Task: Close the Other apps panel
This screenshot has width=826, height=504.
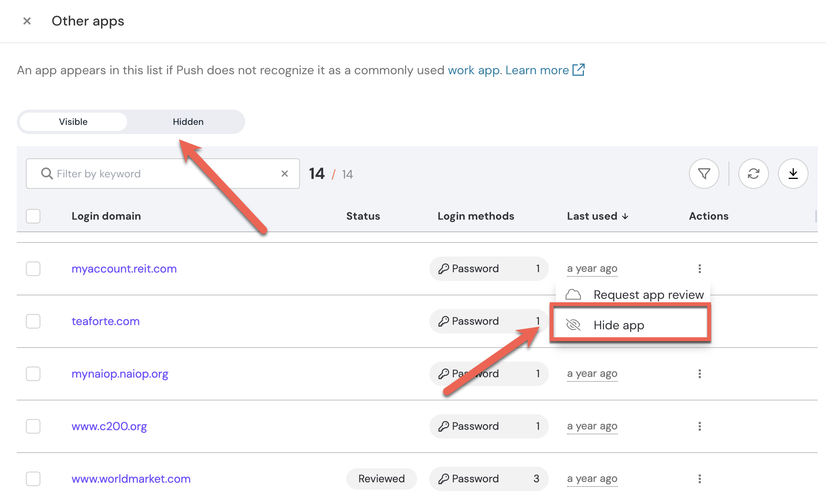Action: tap(27, 21)
